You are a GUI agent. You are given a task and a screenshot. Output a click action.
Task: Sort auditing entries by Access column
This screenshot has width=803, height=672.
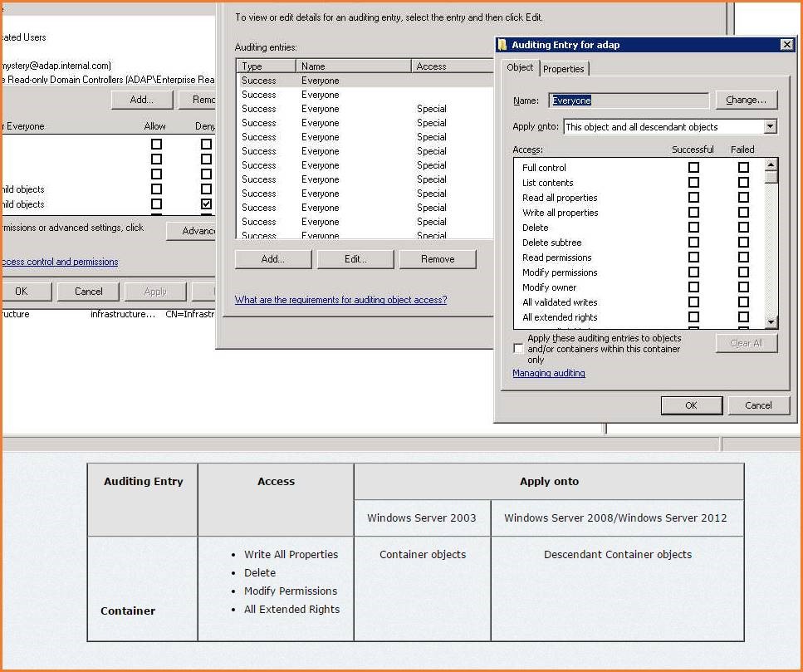453,66
